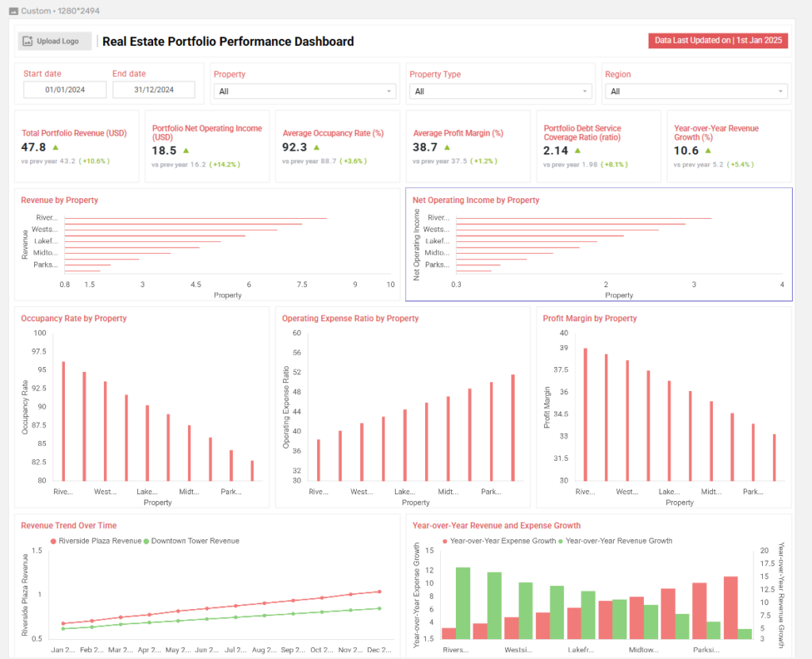812x659 pixels.
Task: Click the Year-over-Year Revenue Growth trend arrow
Action: coord(708,151)
